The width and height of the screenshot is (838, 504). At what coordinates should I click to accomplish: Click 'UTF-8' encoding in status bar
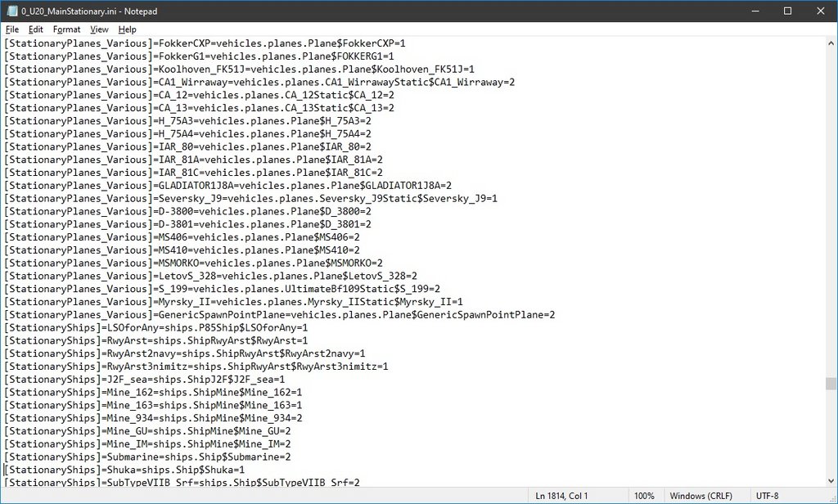coord(767,496)
